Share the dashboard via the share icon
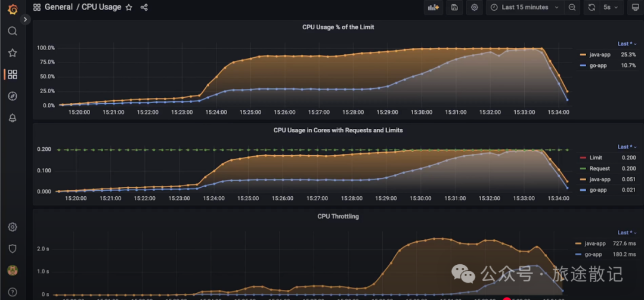 144,7
